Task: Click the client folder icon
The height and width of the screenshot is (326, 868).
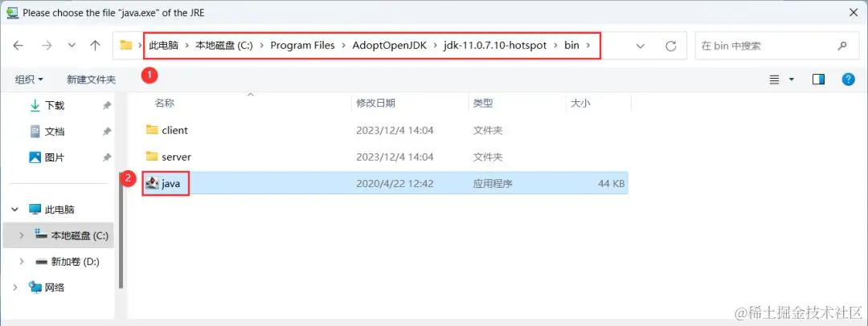Action: point(152,129)
